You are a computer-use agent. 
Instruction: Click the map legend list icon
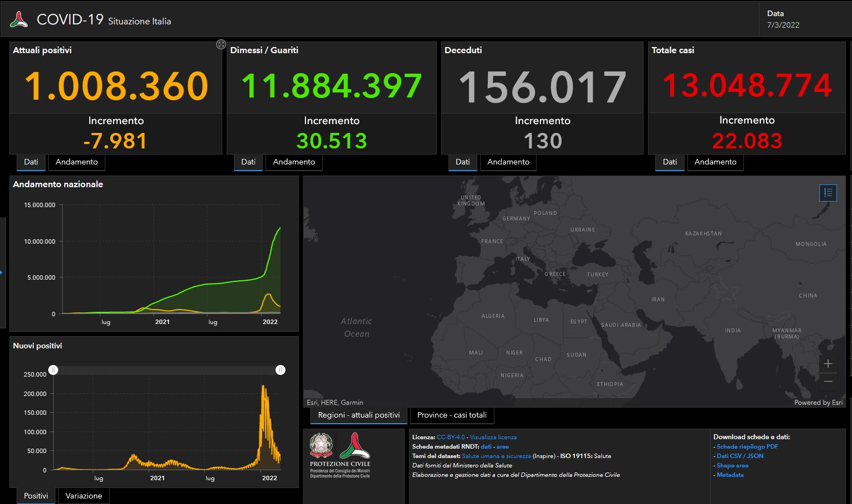(x=828, y=193)
